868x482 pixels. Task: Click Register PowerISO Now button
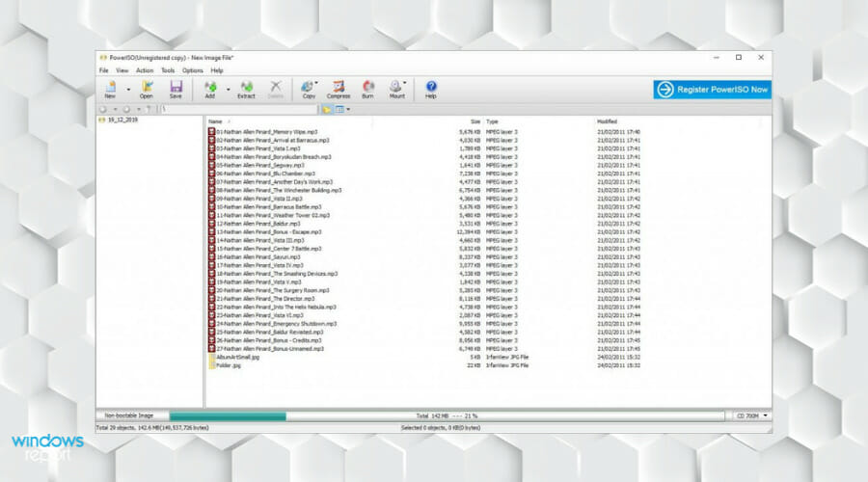click(x=712, y=89)
